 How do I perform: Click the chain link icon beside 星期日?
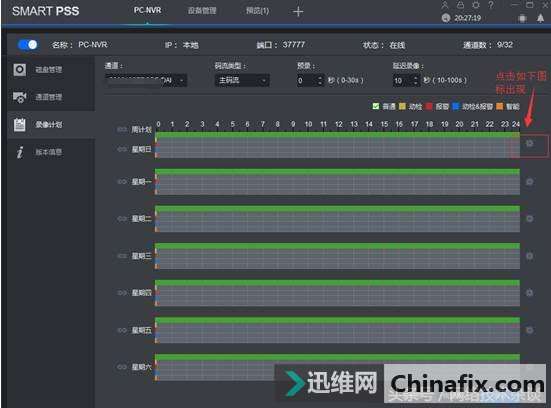[122, 149]
